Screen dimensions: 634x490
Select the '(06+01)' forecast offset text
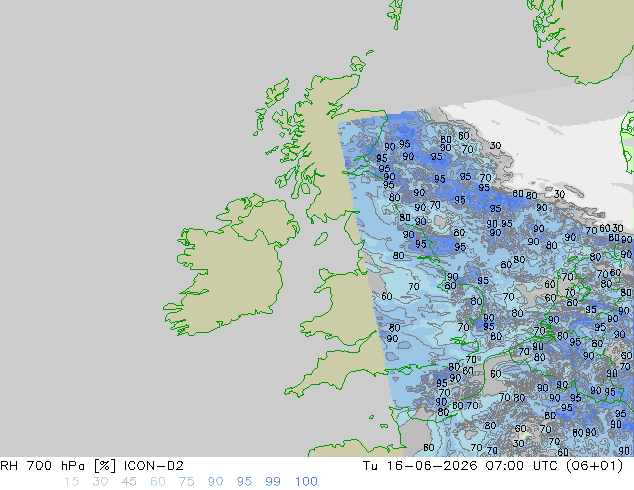pyautogui.click(x=594, y=466)
